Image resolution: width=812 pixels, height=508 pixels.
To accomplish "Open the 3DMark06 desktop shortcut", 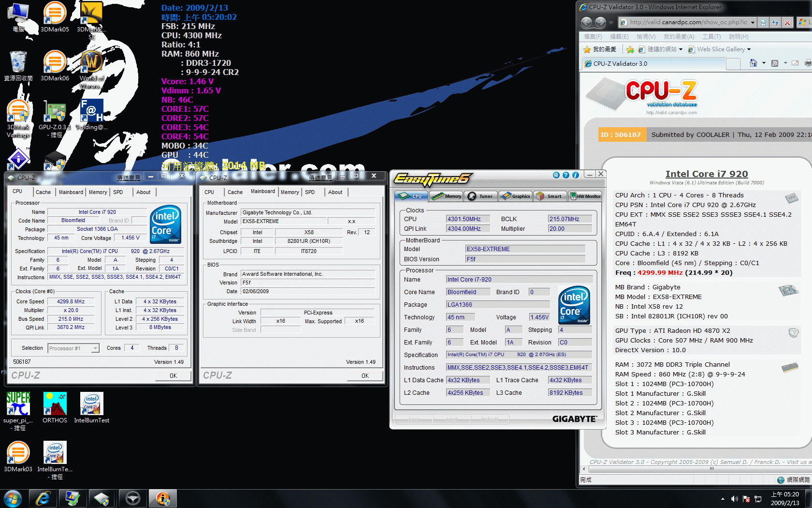I will 55,65.
